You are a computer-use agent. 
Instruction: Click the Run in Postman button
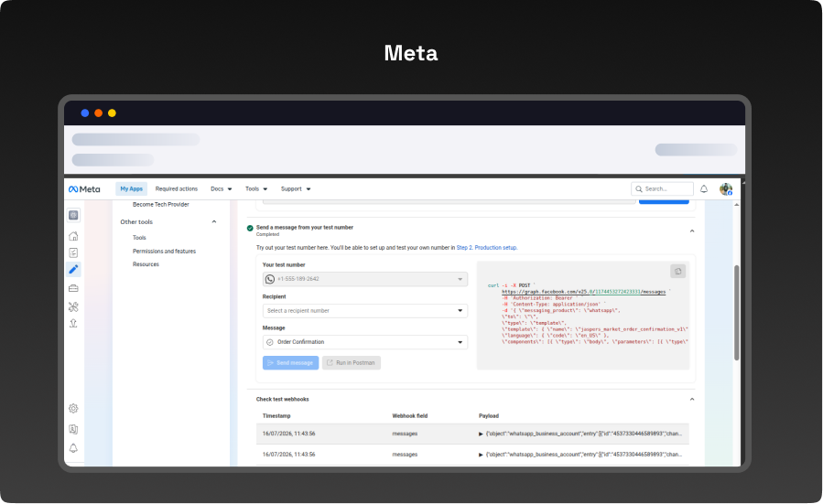(352, 363)
